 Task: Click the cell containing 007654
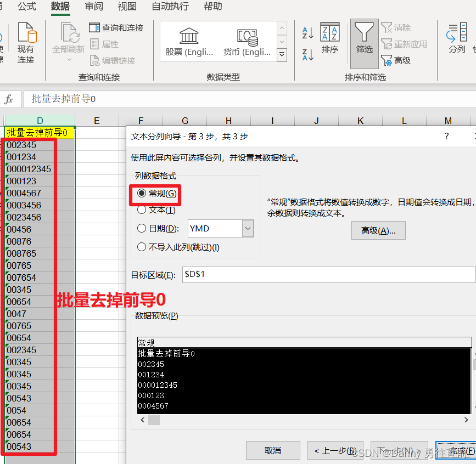(40, 278)
